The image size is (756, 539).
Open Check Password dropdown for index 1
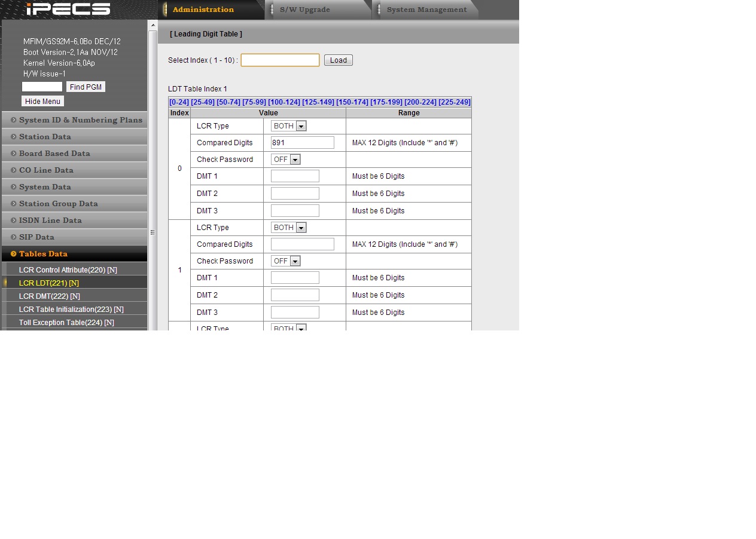[285, 261]
